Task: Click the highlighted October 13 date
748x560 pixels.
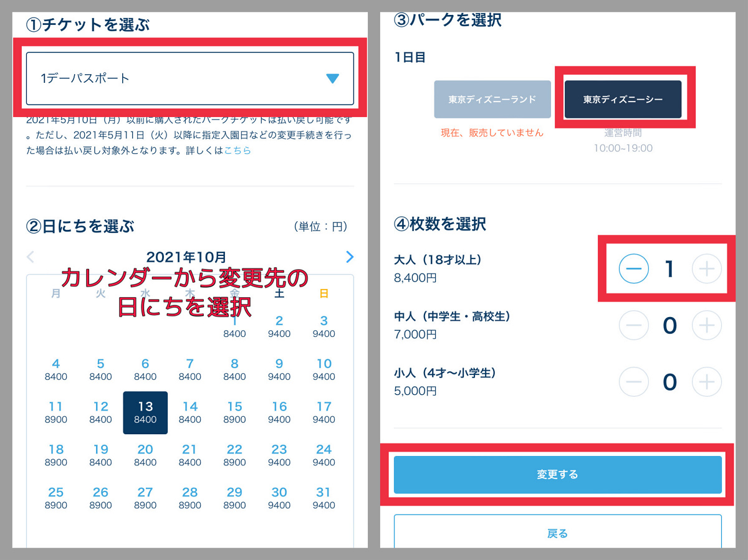Action: pos(145,412)
